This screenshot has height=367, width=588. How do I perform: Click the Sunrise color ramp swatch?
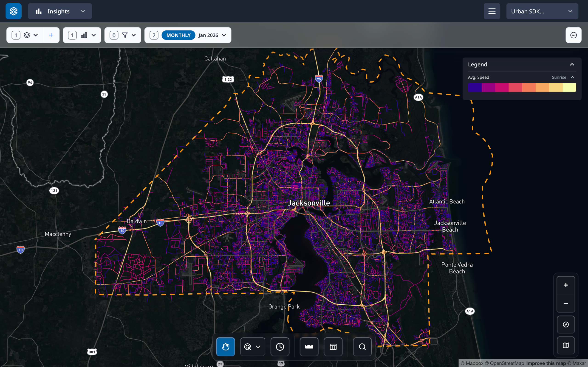click(x=522, y=87)
